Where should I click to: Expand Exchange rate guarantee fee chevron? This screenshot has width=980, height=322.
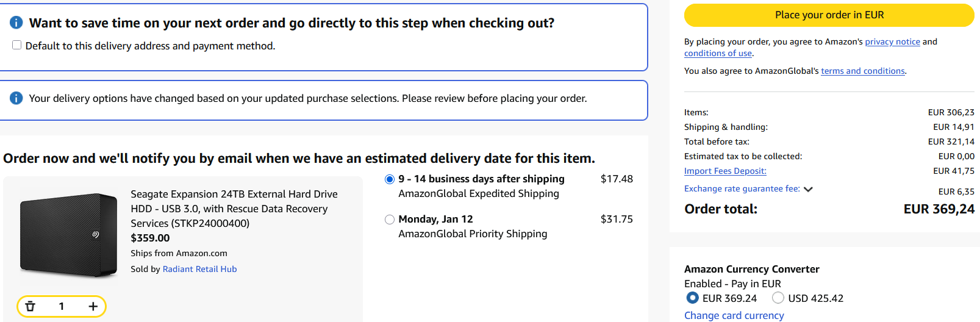(x=809, y=189)
